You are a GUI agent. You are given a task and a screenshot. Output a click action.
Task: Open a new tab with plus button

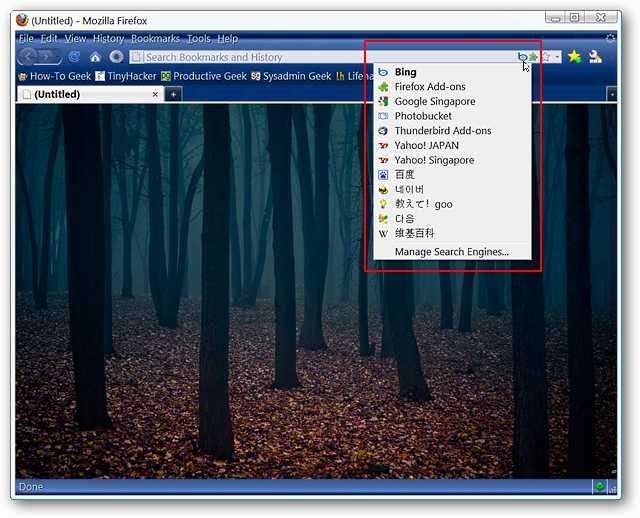coord(173,94)
